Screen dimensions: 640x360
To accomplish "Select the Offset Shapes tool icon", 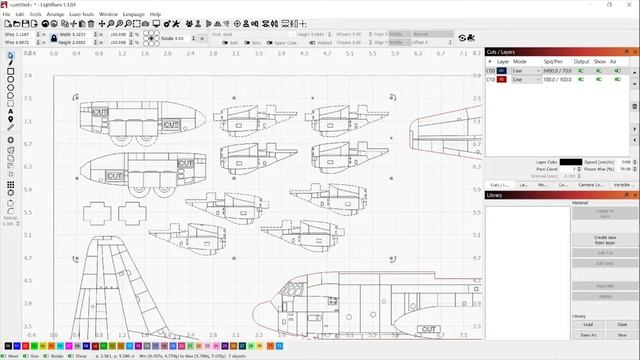I will pos(11,140).
